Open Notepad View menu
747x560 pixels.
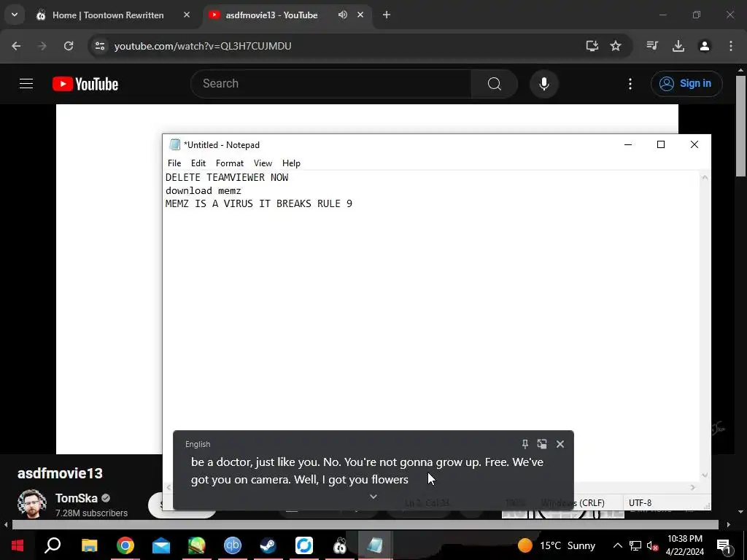tap(263, 163)
